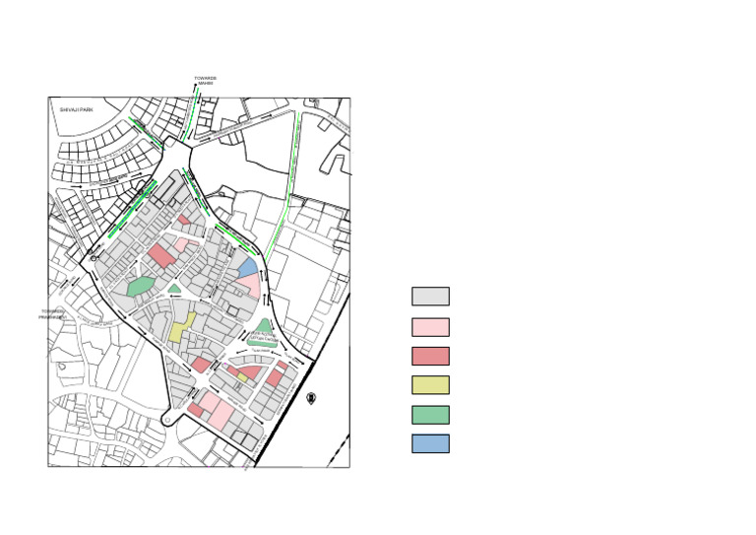Click the green hexagonal plot on the map

coord(141,286)
